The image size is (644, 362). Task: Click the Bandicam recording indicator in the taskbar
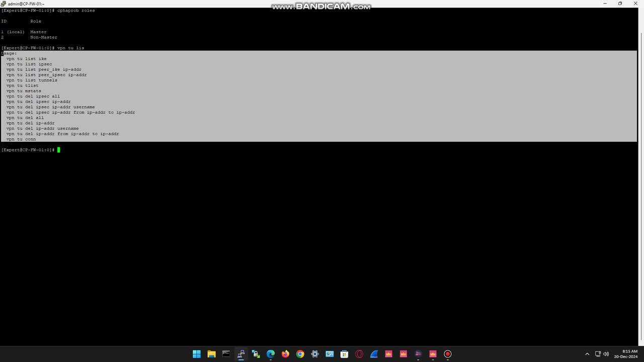pos(447,353)
